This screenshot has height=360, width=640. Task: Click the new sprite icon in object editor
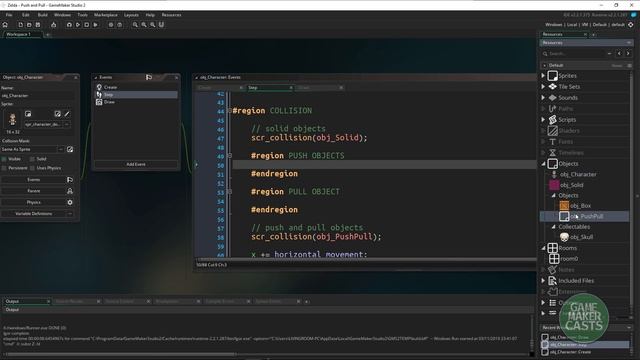point(28,114)
